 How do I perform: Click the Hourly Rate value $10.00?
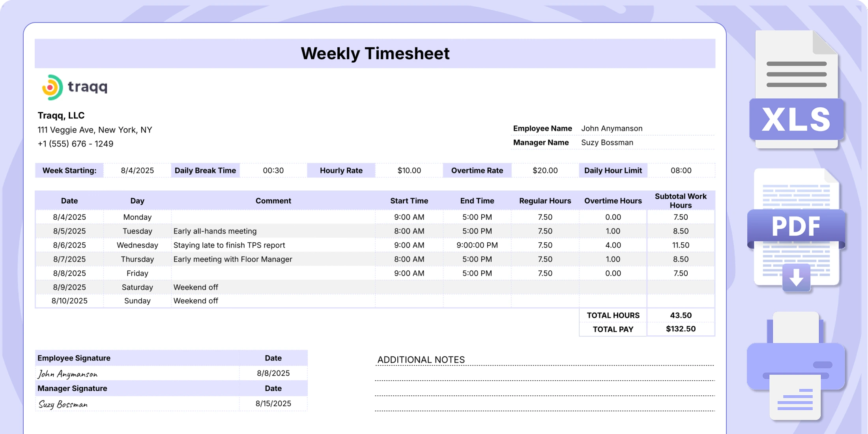point(409,170)
